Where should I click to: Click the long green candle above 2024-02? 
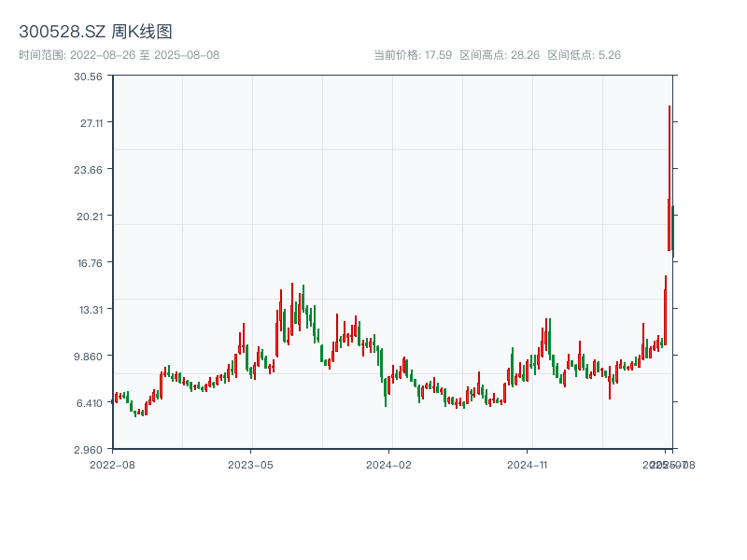[x=386, y=390]
